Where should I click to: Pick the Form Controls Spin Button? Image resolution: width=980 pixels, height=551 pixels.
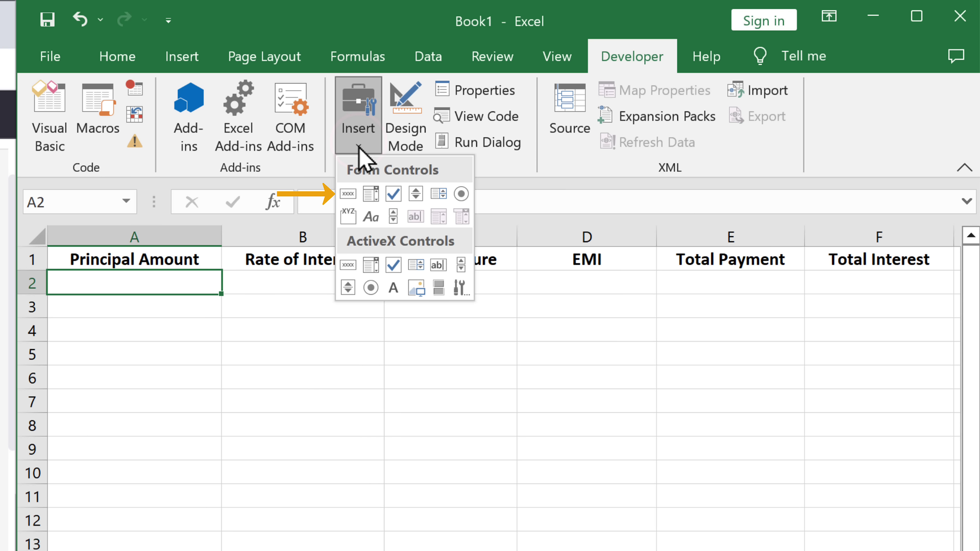[x=415, y=194]
